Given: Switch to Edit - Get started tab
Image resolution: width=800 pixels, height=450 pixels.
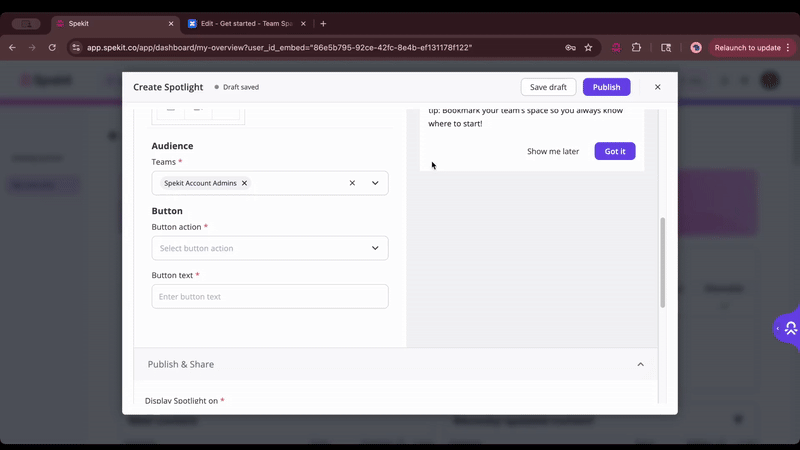Looking at the screenshot, I should pos(245,23).
